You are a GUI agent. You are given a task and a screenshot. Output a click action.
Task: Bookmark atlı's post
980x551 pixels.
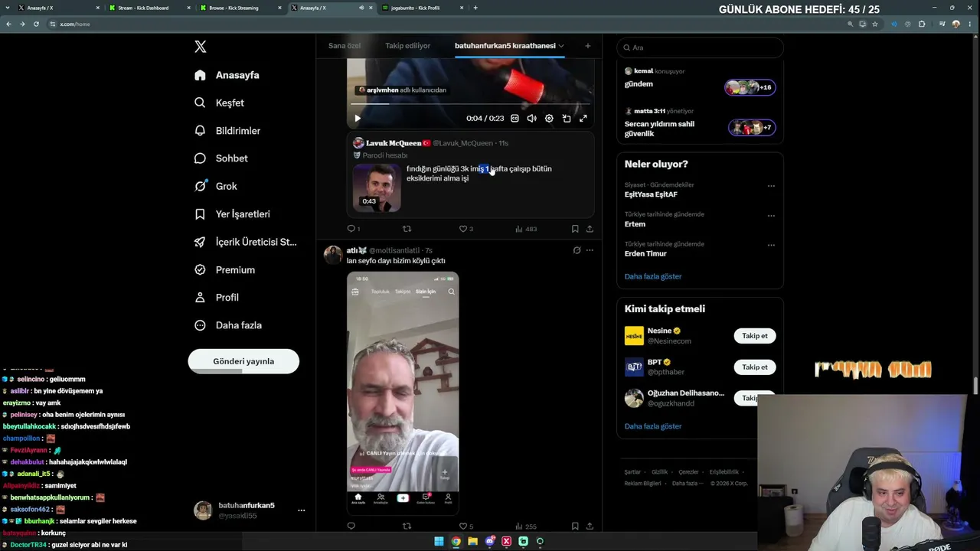(x=575, y=527)
